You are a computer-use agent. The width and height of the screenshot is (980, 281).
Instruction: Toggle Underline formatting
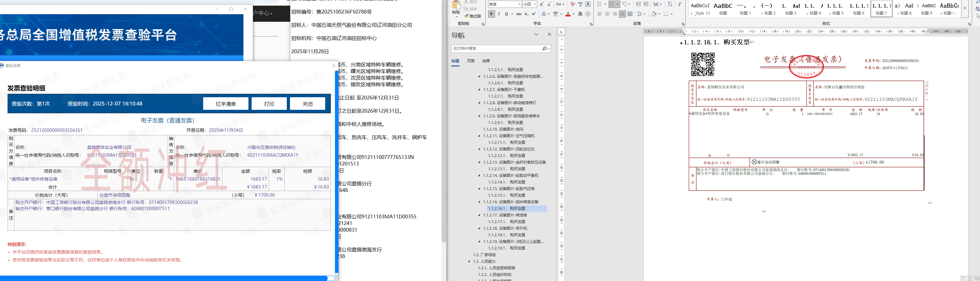click(x=506, y=14)
